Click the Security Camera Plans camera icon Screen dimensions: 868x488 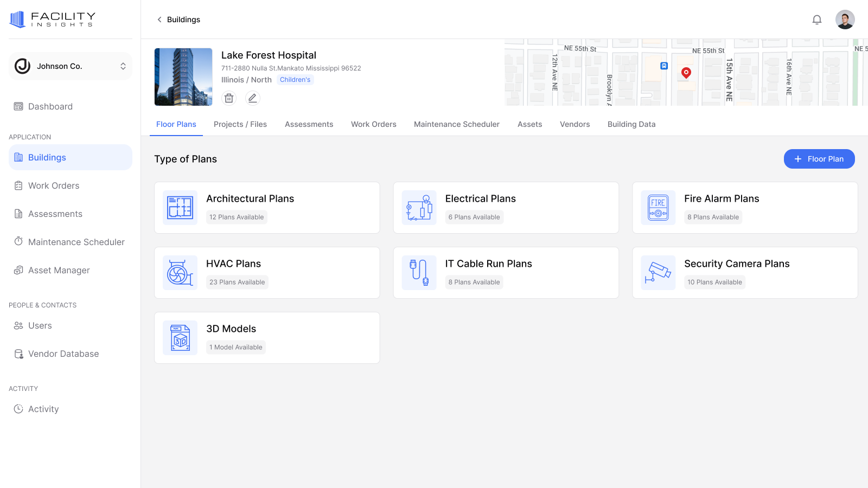tap(658, 273)
